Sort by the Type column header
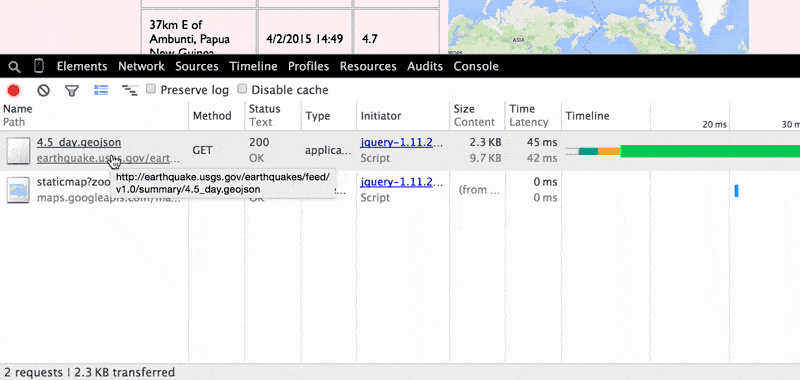The height and width of the screenshot is (380, 800). (329, 115)
